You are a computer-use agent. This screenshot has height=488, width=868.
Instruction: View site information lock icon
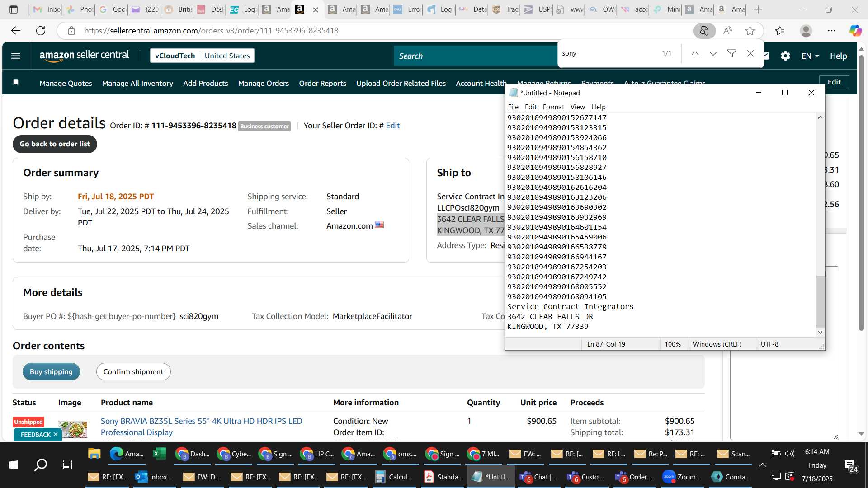click(71, 31)
